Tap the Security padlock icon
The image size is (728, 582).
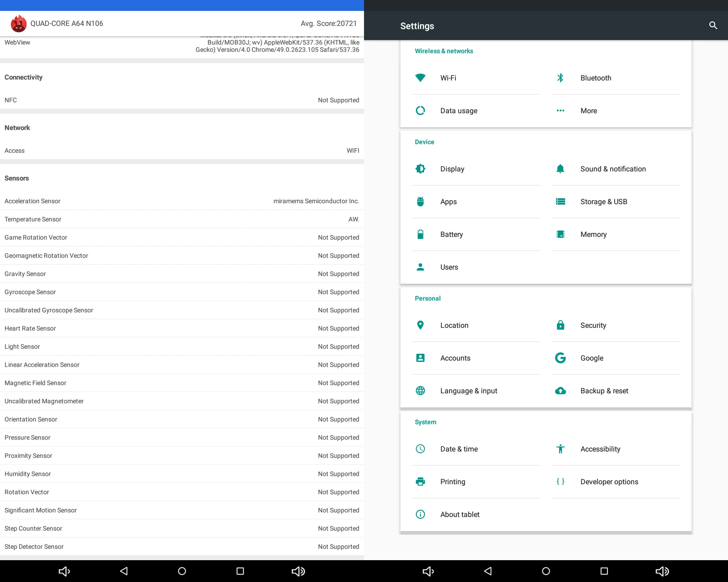pos(561,325)
